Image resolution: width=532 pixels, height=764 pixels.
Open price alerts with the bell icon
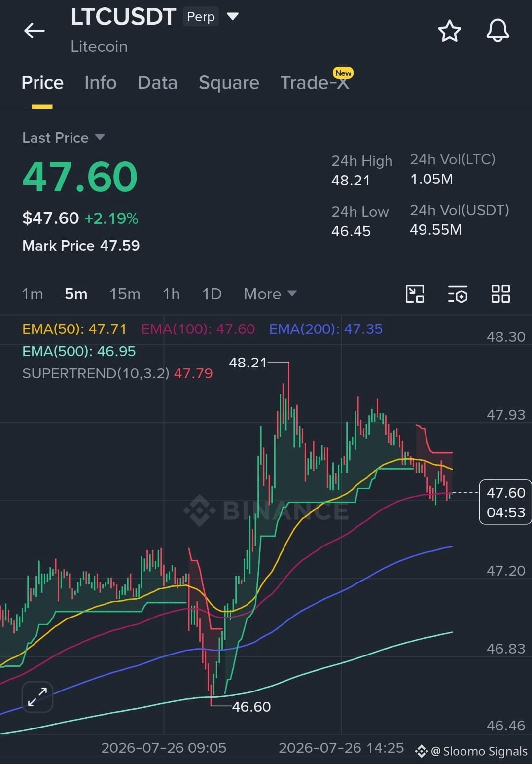pyautogui.click(x=497, y=31)
